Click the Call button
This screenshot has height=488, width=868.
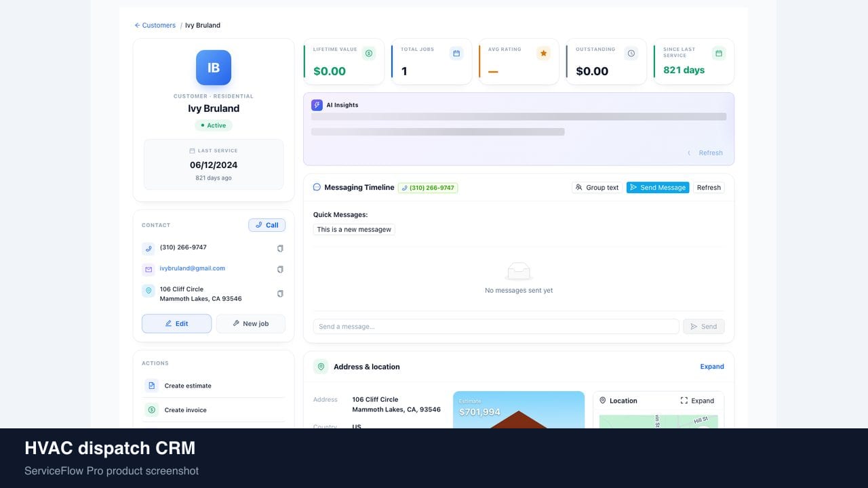click(x=267, y=225)
